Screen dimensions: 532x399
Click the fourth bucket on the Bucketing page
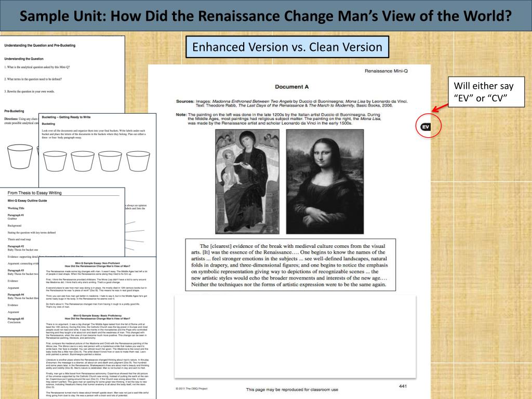(x=138, y=161)
